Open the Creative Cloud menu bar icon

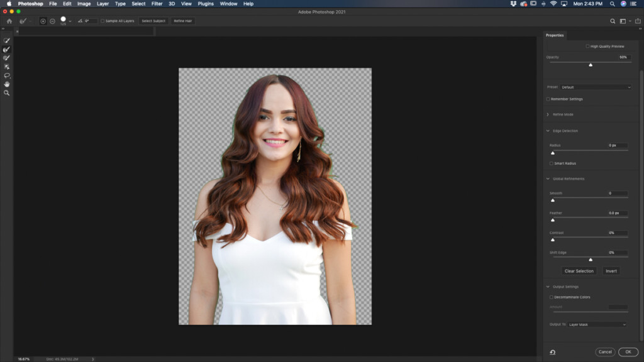point(523,4)
